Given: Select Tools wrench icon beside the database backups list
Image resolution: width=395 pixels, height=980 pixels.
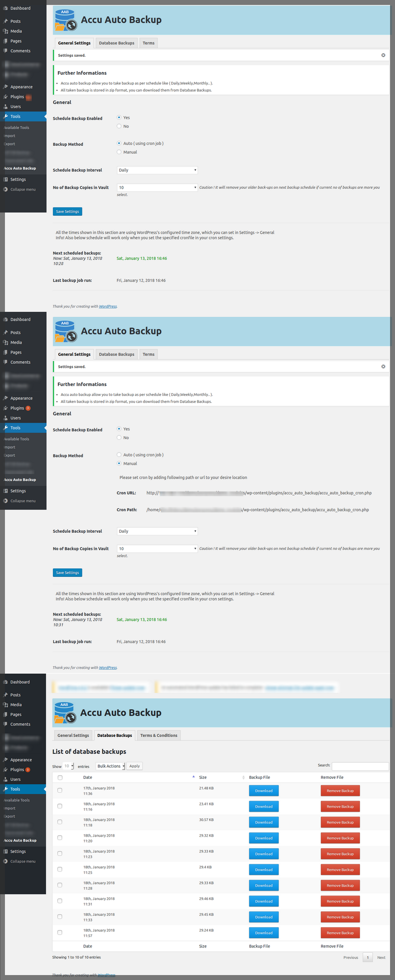Looking at the screenshot, I should 5,789.
